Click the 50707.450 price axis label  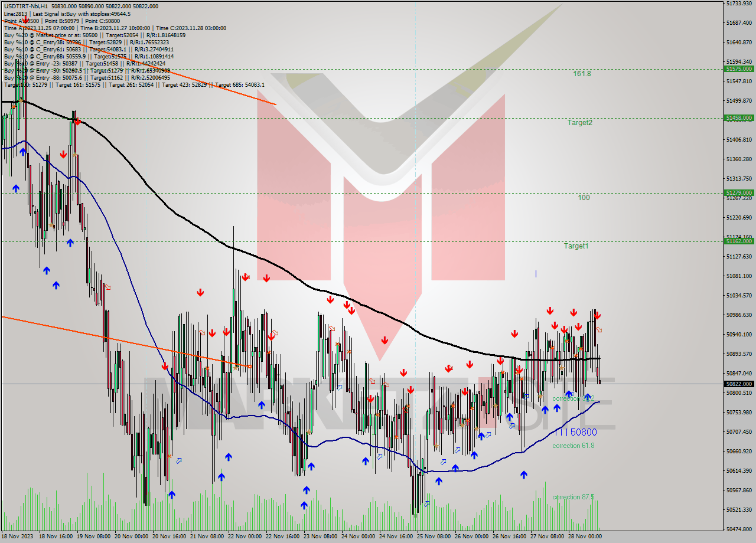click(738, 432)
